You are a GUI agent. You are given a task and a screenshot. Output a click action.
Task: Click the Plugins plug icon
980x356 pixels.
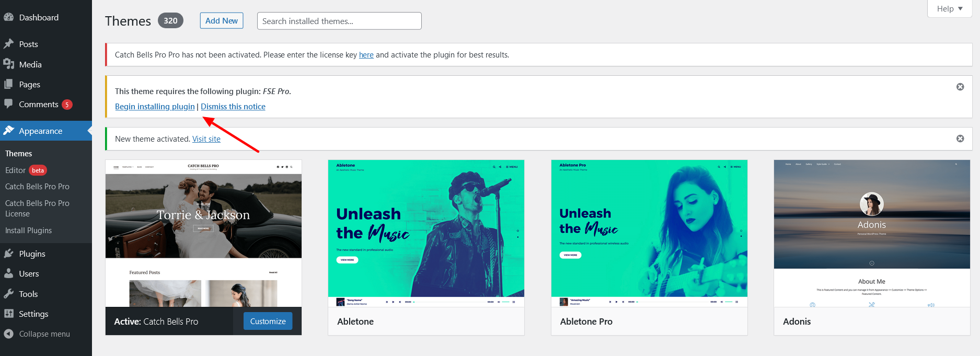tap(8, 254)
